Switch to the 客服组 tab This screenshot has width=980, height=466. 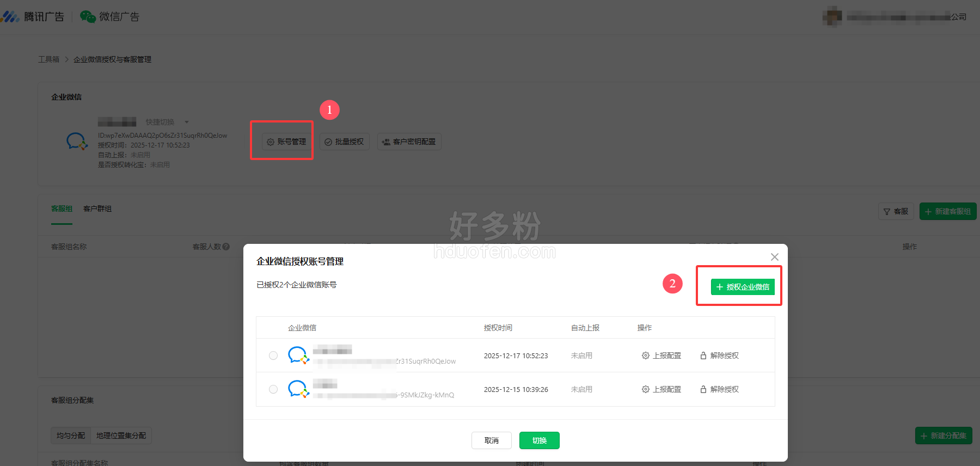(62, 209)
